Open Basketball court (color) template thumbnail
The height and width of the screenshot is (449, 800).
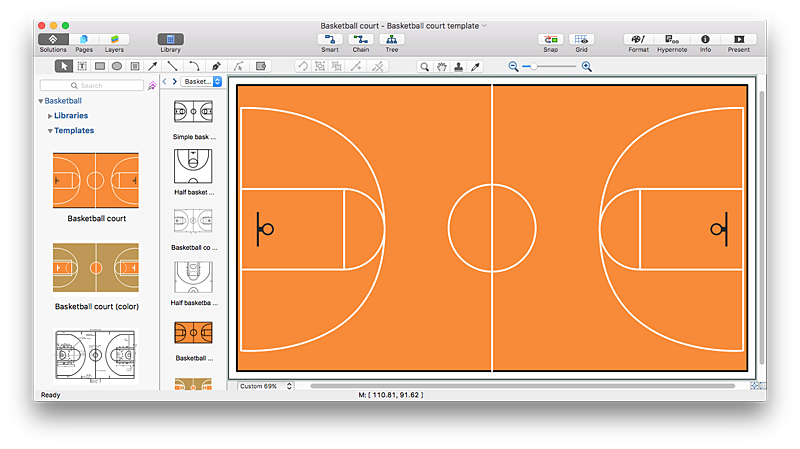pyautogui.click(x=96, y=268)
